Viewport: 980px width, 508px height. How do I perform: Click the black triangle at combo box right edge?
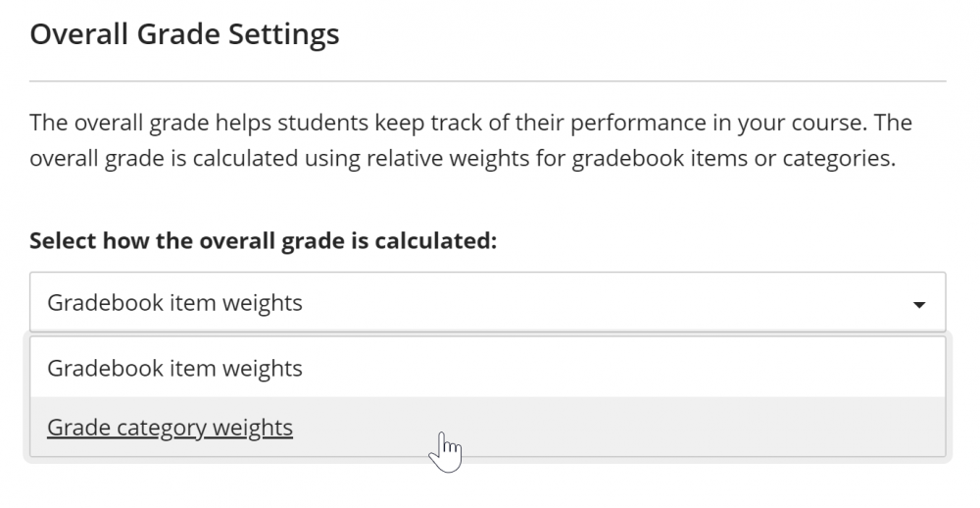tap(918, 305)
